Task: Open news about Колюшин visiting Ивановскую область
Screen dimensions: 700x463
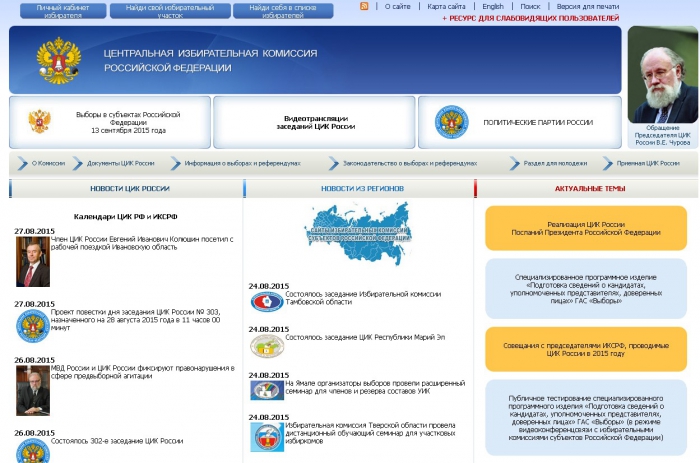Action: point(142,243)
